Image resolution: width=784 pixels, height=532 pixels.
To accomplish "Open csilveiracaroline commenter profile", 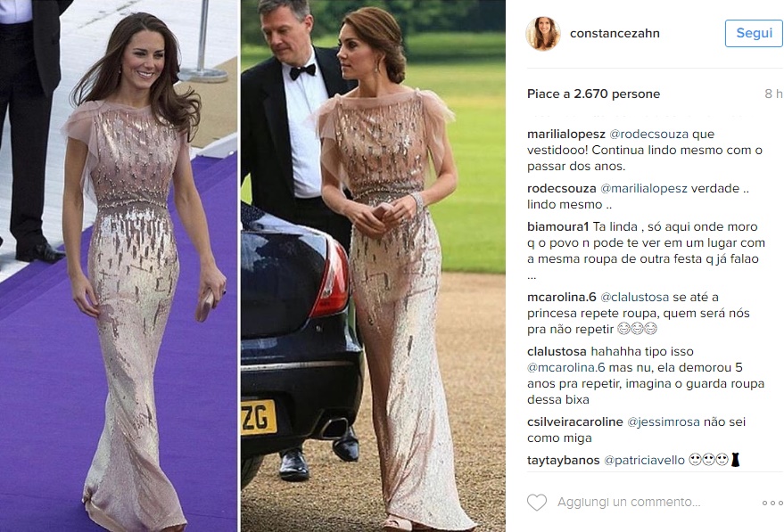I will pos(575,422).
